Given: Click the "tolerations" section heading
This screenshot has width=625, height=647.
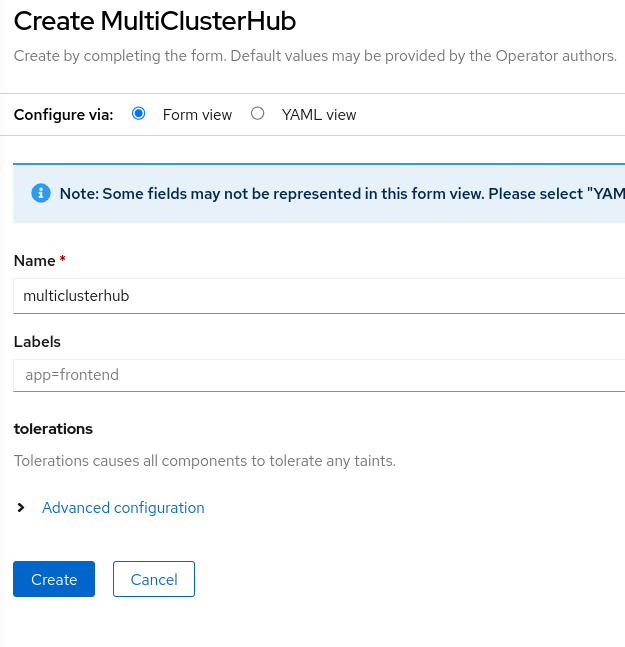Looking at the screenshot, I should coord(53,428).
